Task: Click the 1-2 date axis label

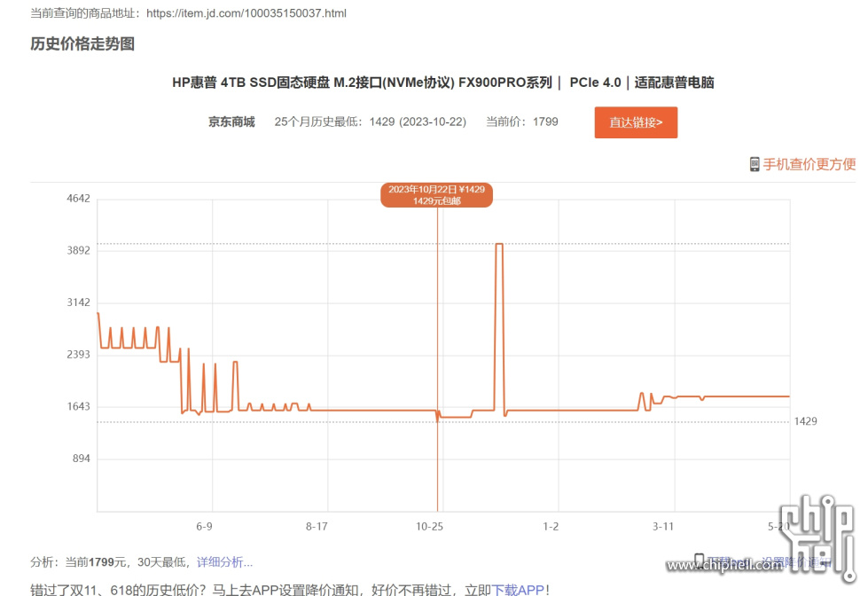Action: tap(551, 526)
